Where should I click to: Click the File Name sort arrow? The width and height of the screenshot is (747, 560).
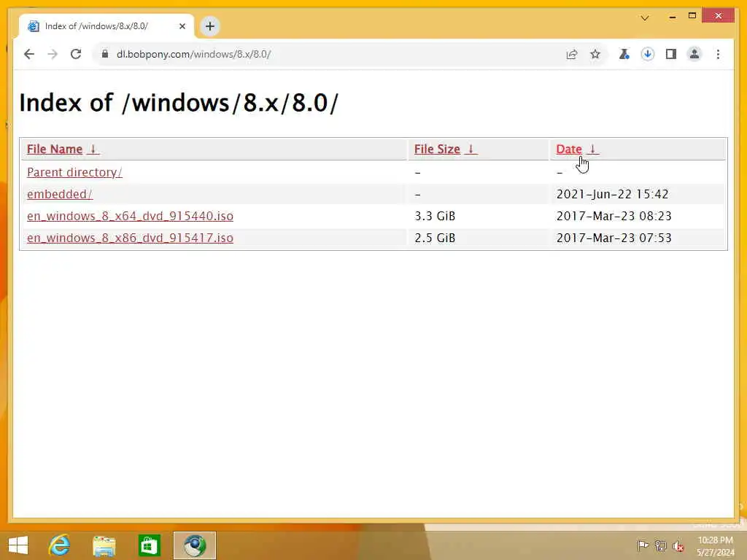93,149
